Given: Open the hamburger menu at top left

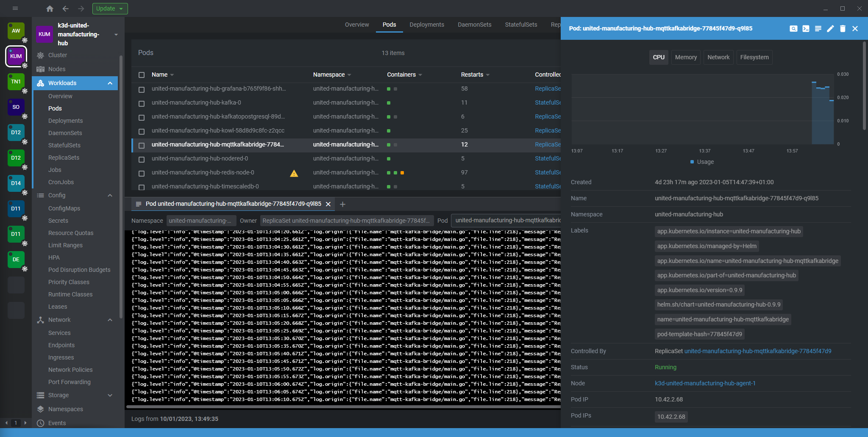Looking at the screenshot, I should tap(15, 8).
